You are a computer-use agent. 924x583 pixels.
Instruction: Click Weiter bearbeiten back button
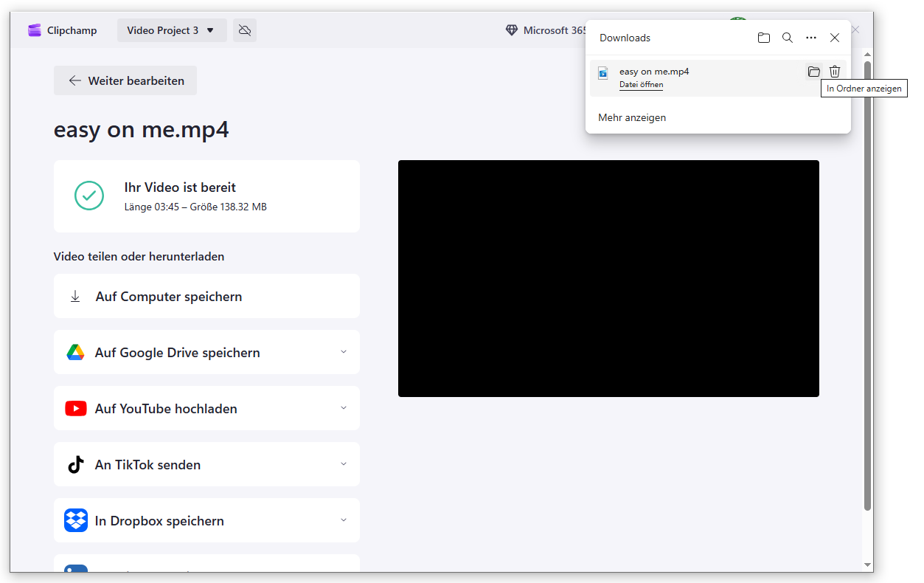click(x=125, y=80)
